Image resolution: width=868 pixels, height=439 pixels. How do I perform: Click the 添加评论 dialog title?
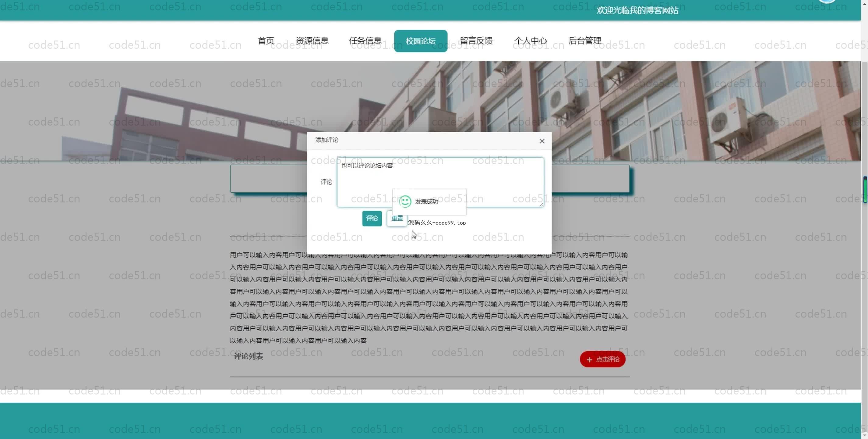tap(326, 140)
